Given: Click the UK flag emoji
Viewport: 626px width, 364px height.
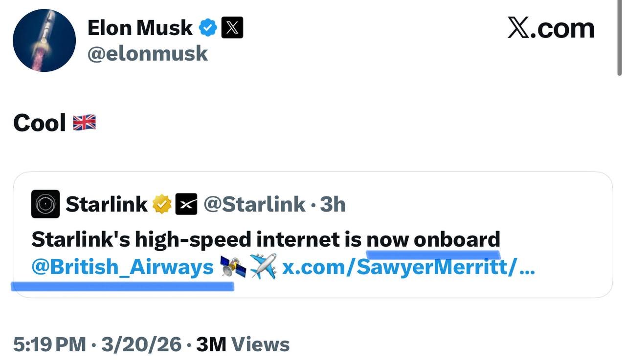Looking at the screenshot, I should tap(84, 123).
